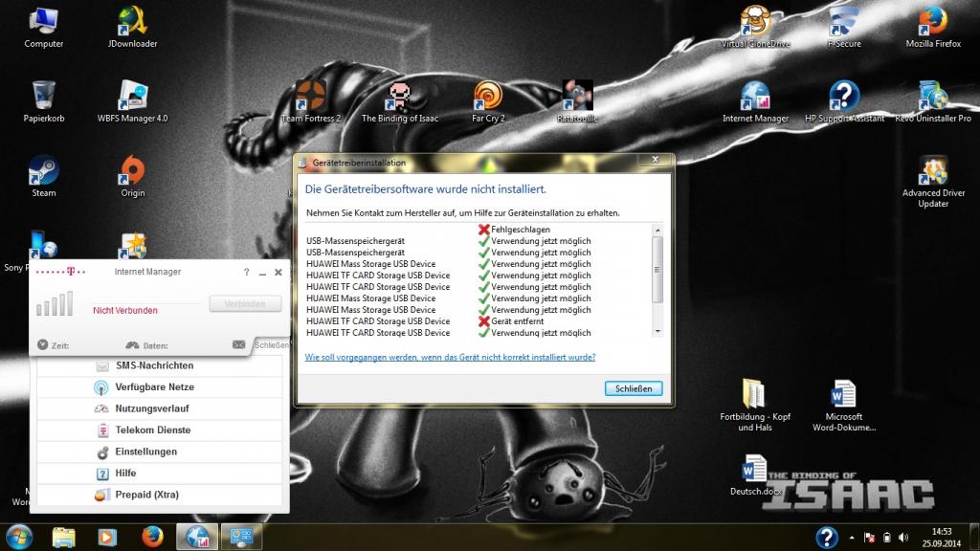980x551 pixels.
Task: Open the Computer desktop icon
Action: tap(44, 27)
